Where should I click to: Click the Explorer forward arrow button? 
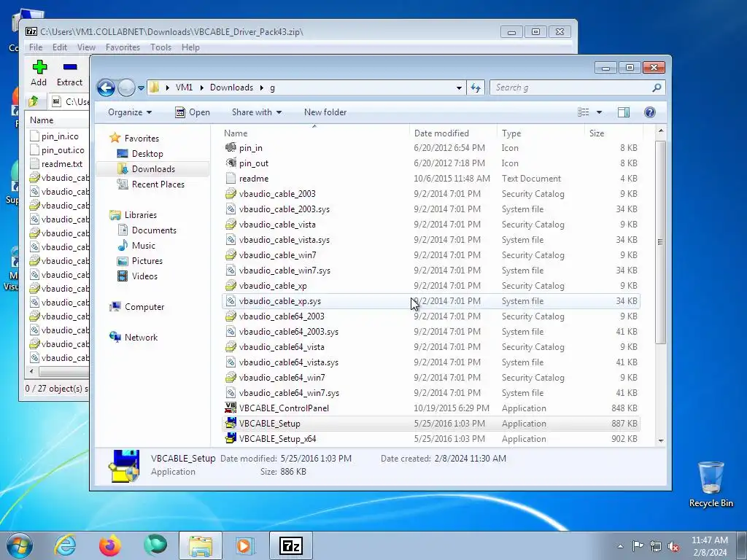(126, 87)
